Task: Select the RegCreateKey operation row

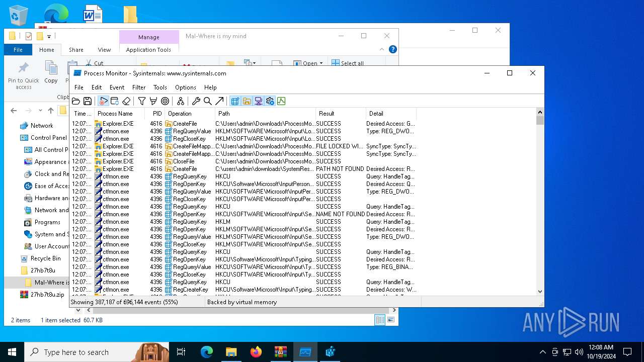Action: pos(303,290)
